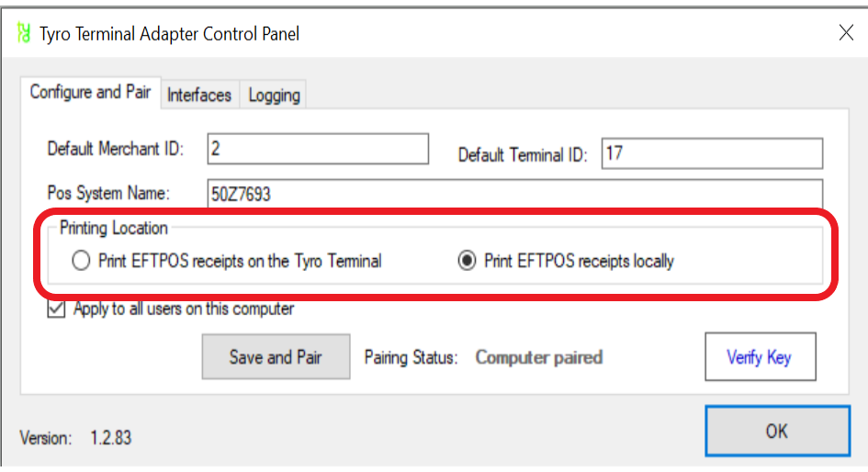The width and height of the screenshot is (868, 472).
Task: Click the Default Merchant ID input field
Action: [318, 149]
